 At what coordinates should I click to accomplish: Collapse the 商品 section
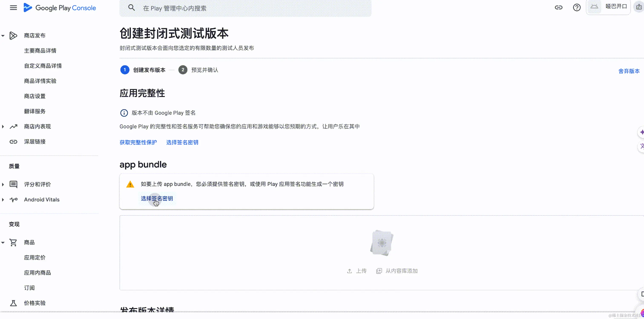click(3, 243)
